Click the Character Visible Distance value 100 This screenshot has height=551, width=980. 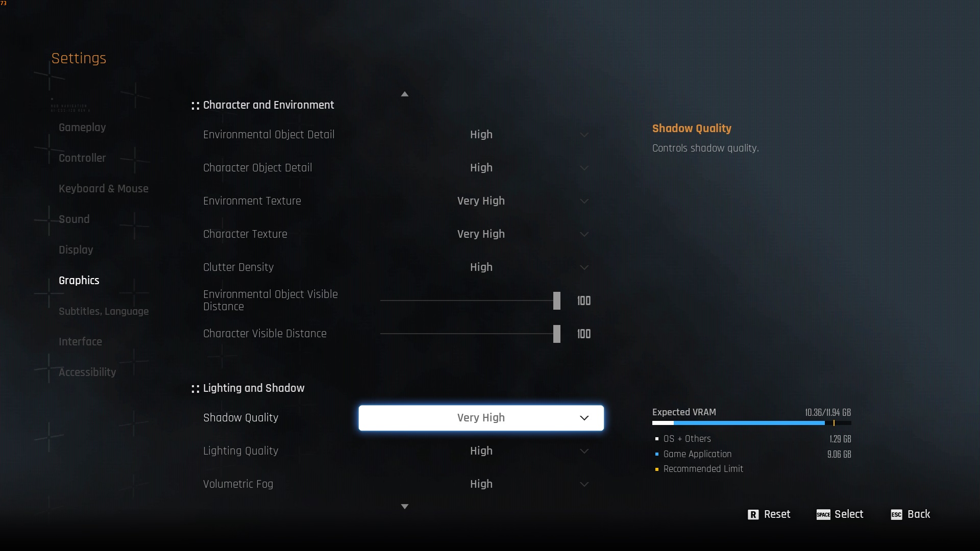click(x=584, y=334)
